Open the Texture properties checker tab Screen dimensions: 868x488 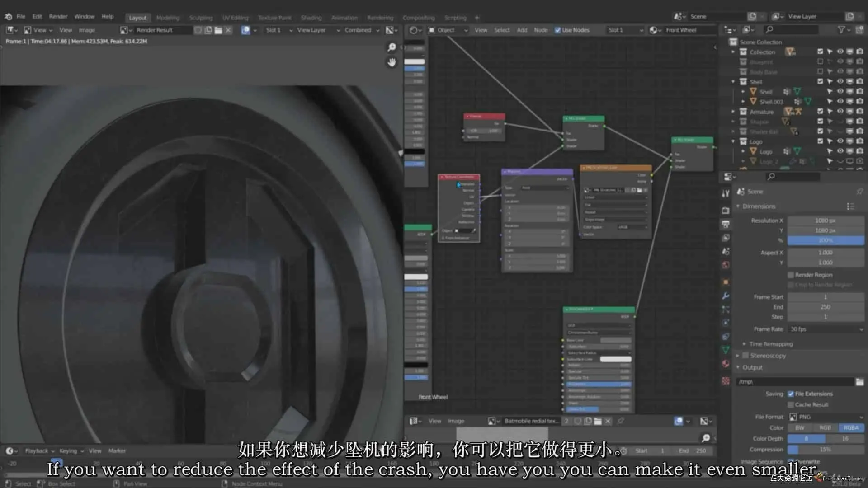point(726,381)
